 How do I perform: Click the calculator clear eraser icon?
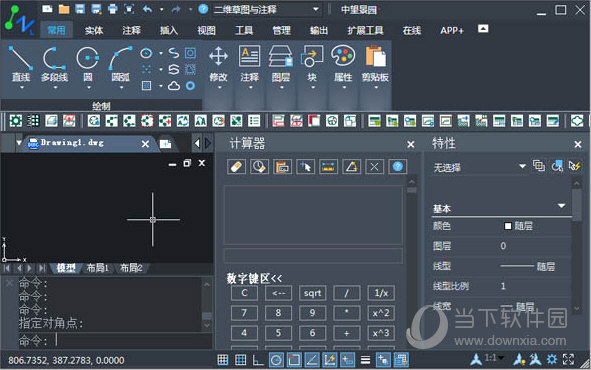tap(236, 167)
